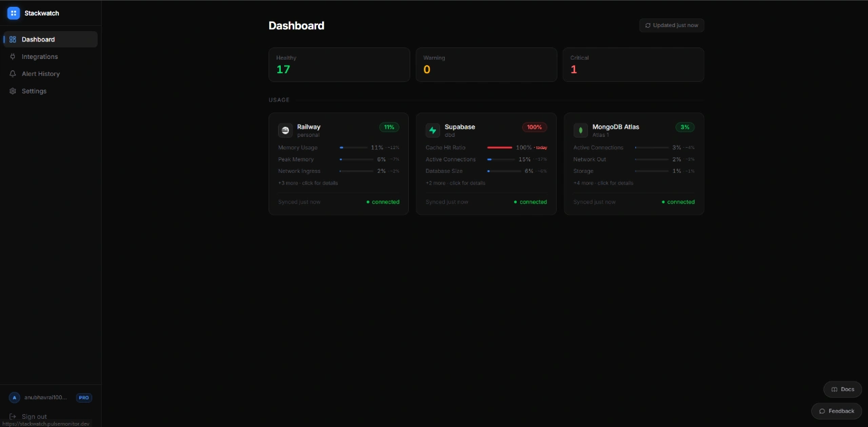The image size is (868, 427).
Task: Click Railway's connected status indicator
Action: [x=383, y=202]
